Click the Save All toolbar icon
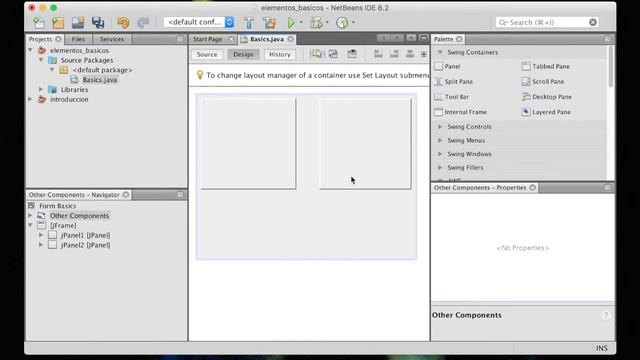 tap(98, 22)
